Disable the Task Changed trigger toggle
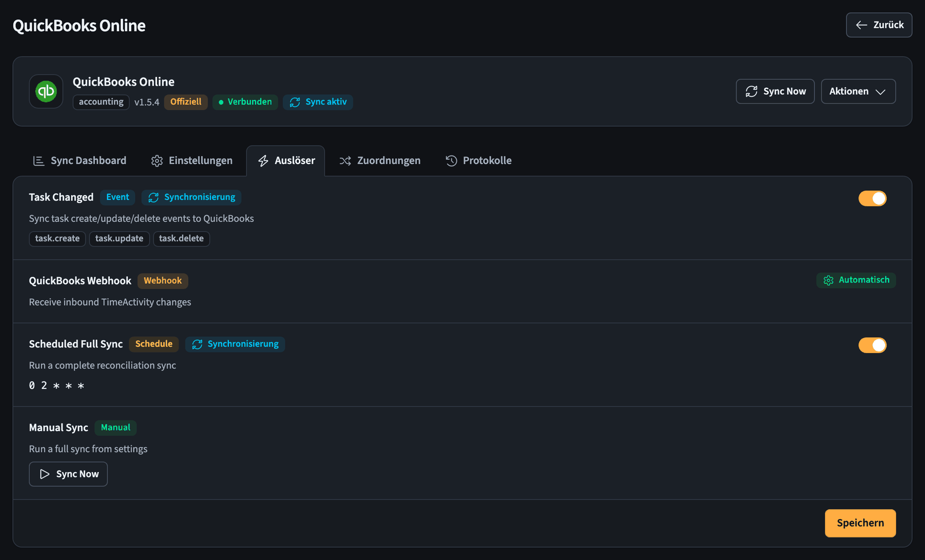This screenshot has height=560, width=925. click(872, 198)
